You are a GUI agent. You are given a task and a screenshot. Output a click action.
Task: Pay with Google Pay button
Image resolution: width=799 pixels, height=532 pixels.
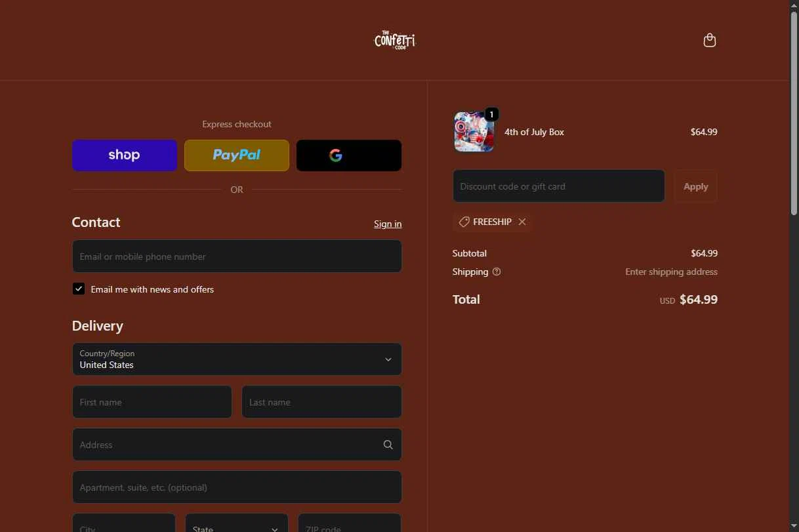coord(349,155)
